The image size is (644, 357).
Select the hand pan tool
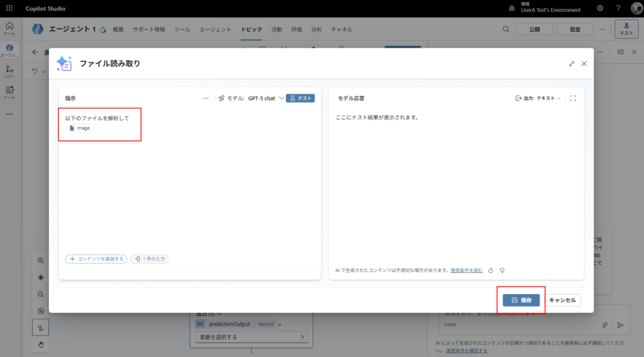coord(41,344)
